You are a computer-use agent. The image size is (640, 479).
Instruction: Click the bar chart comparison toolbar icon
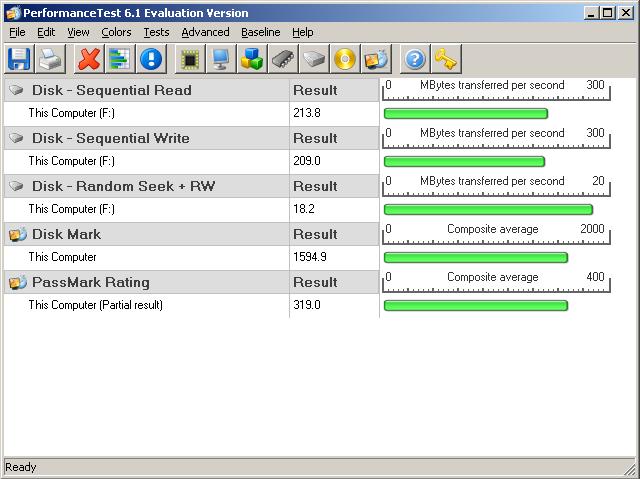120,59
